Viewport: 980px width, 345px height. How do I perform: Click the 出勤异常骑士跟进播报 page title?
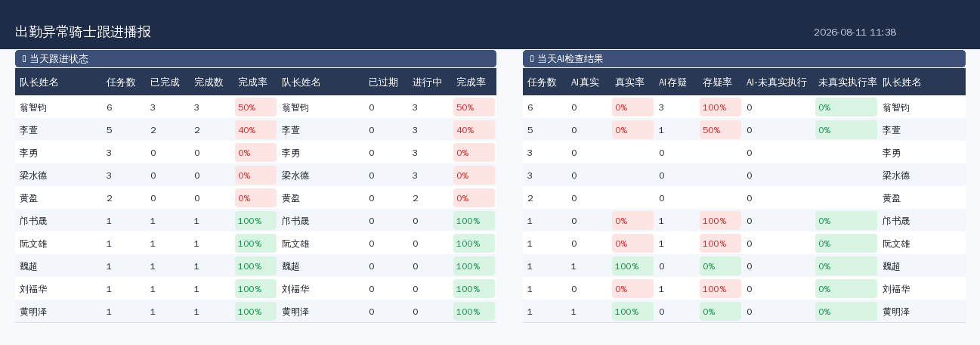(x=83, y=32)
